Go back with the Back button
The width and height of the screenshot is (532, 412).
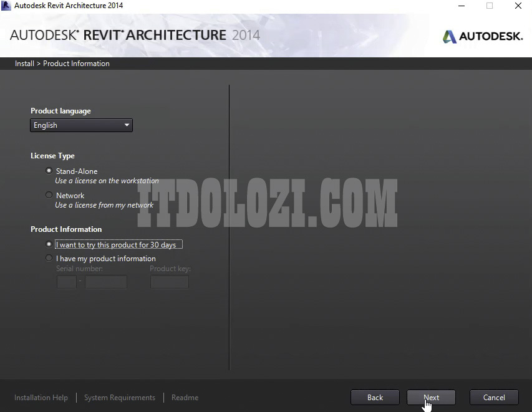(x=375, y=398)
